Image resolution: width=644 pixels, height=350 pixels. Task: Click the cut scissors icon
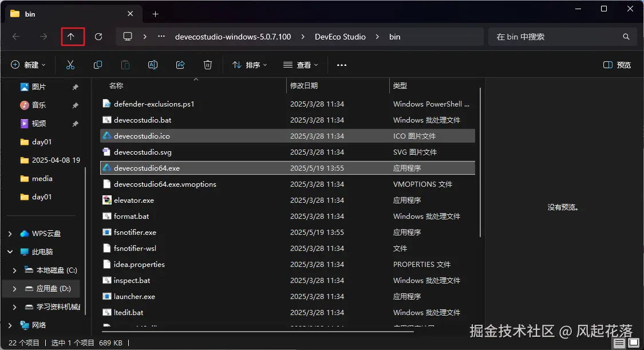(x=70, y=65)
